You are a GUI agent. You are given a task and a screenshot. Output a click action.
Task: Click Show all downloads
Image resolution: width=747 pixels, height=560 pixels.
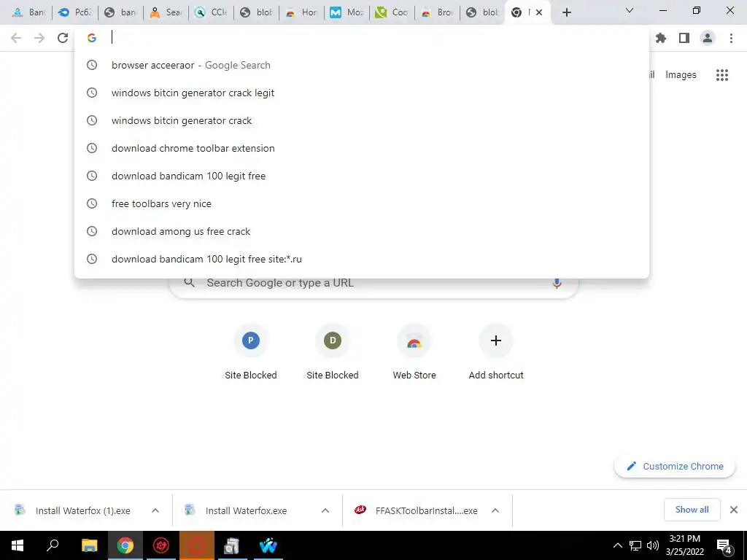coord(692,510)
